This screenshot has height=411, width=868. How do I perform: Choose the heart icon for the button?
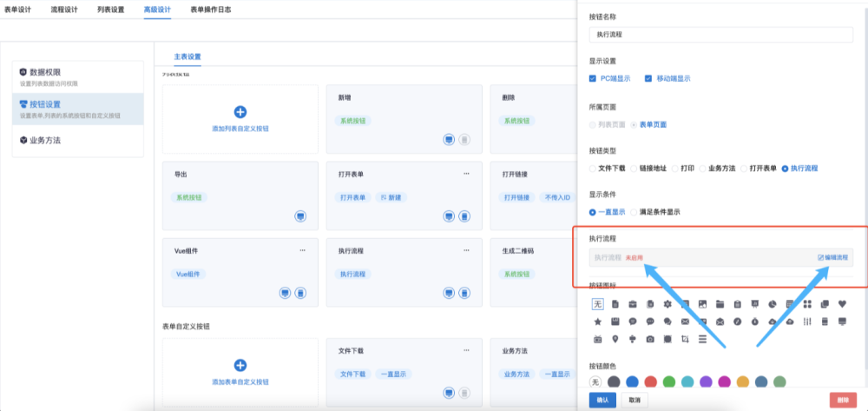841,303
